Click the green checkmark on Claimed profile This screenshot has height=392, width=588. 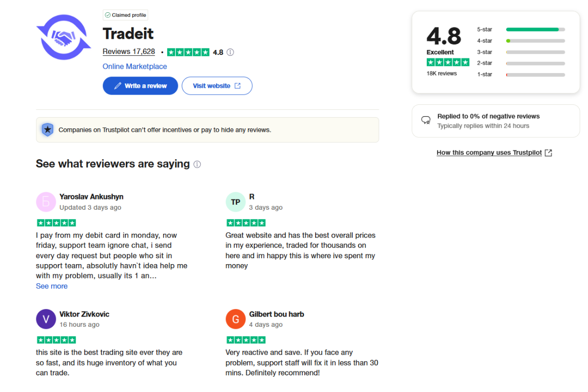coord(108,15)
